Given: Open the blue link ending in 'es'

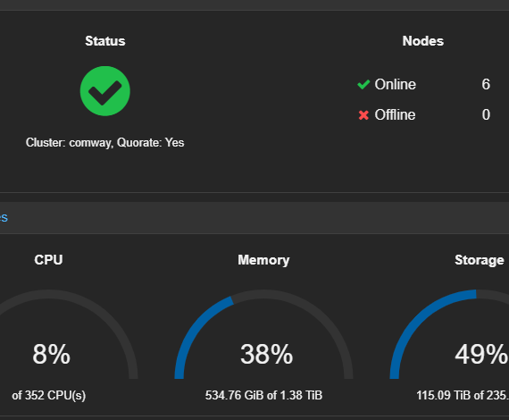Looking at the screenshot, I should pyautogui.click(x=4, y=217).
